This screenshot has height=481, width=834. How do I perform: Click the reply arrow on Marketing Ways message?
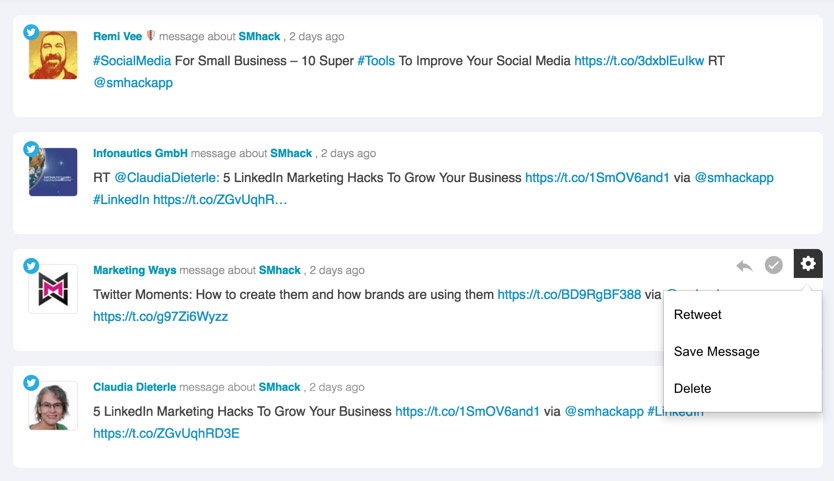[x=744, y=265]
